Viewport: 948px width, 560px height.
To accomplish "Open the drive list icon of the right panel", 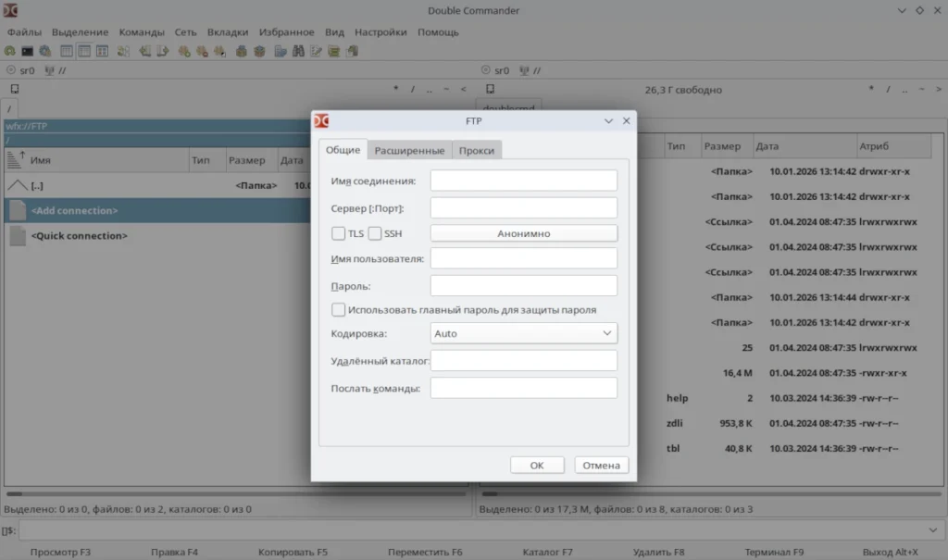I will coord(491,89).
